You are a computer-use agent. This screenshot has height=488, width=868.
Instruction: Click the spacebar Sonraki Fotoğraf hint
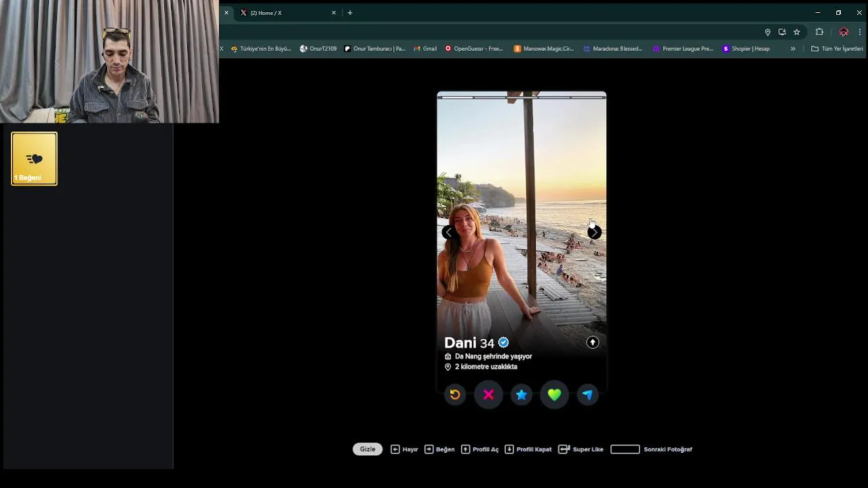(x=651, y=449)
